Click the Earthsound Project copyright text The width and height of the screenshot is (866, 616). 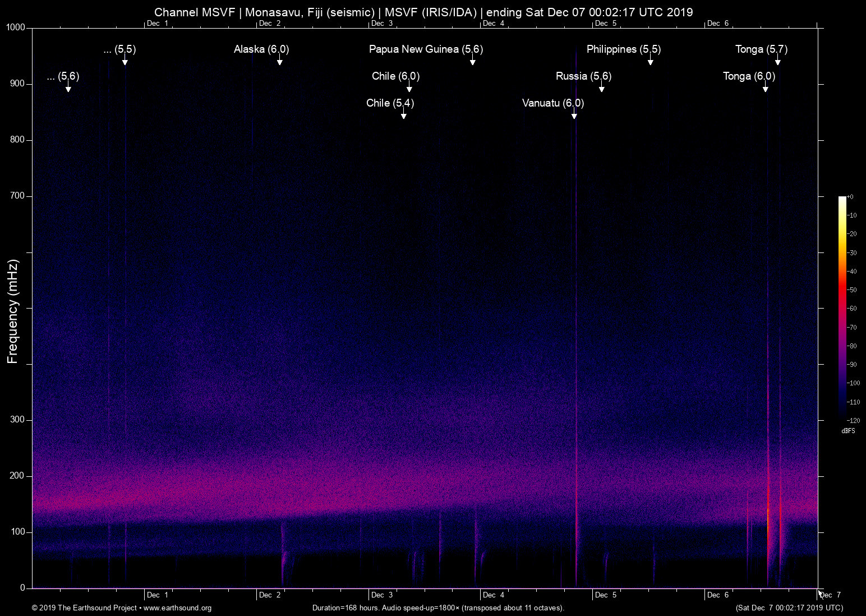point(84,608)
